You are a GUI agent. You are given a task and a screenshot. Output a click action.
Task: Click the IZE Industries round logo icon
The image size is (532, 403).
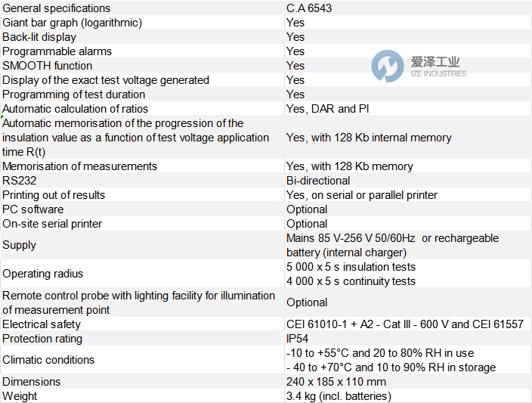(x=387, y=67)
